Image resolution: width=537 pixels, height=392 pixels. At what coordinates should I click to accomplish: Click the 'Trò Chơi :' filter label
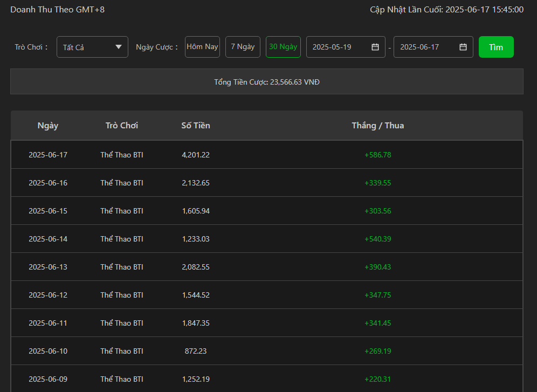[31, 47]
